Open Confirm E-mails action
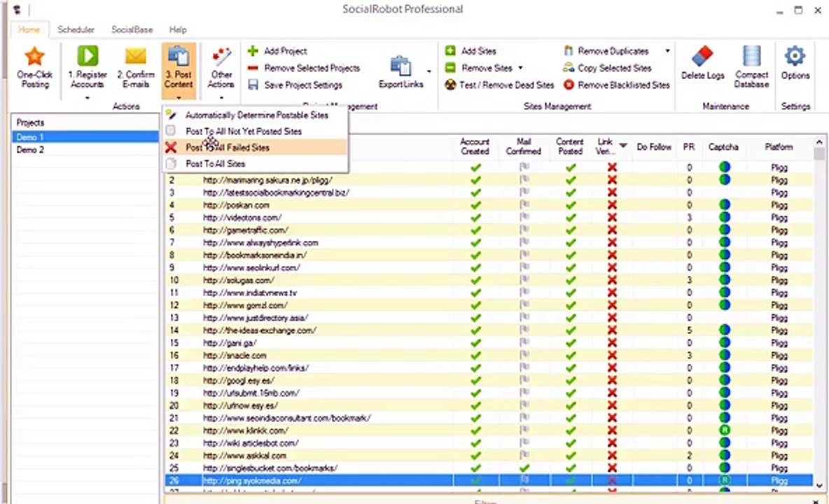The height and width of the screenshot is (504, 829). 136,68
